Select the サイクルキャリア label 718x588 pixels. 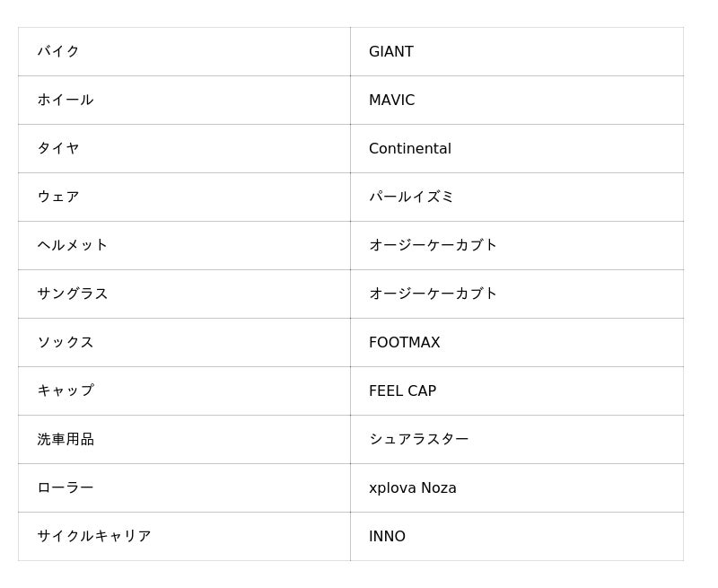94,536
